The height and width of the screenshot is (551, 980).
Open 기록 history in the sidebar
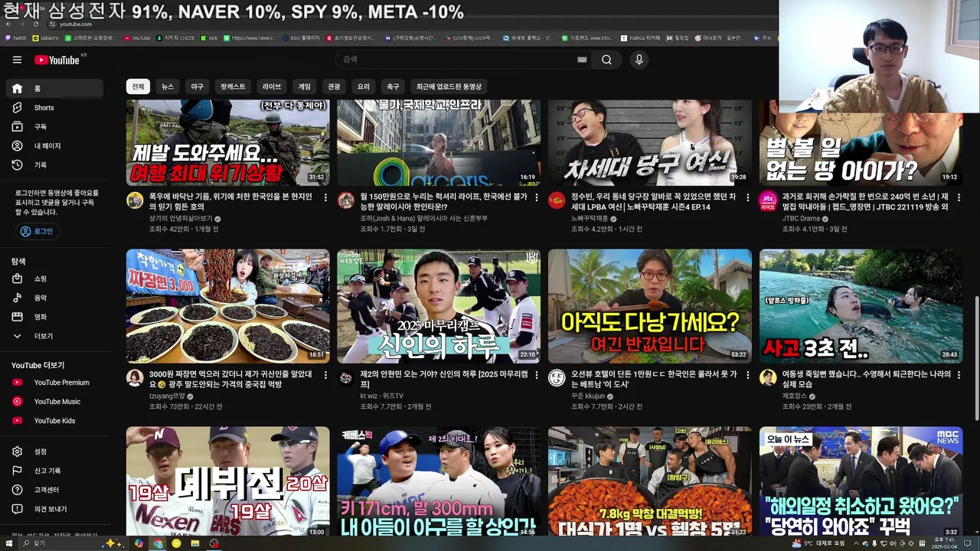tap(55, 165)
